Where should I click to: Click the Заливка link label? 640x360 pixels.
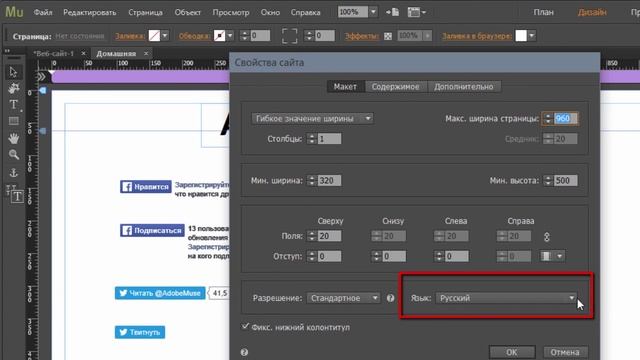pyautogui.click(x=129, y=36)
